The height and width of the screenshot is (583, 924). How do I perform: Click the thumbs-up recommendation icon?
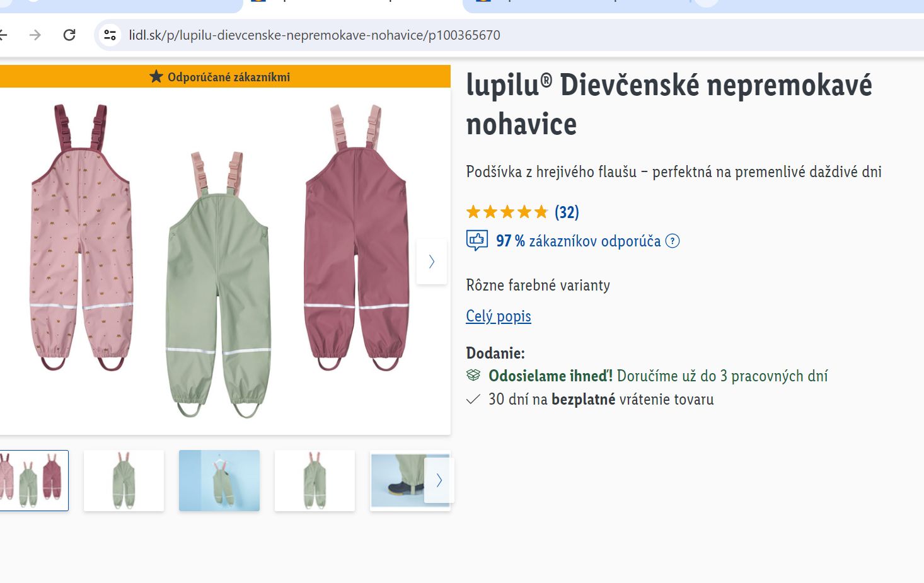click(476, 240)
